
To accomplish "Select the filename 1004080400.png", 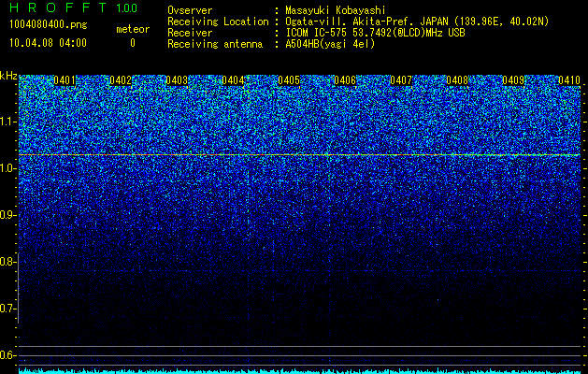I will [49, 24].
